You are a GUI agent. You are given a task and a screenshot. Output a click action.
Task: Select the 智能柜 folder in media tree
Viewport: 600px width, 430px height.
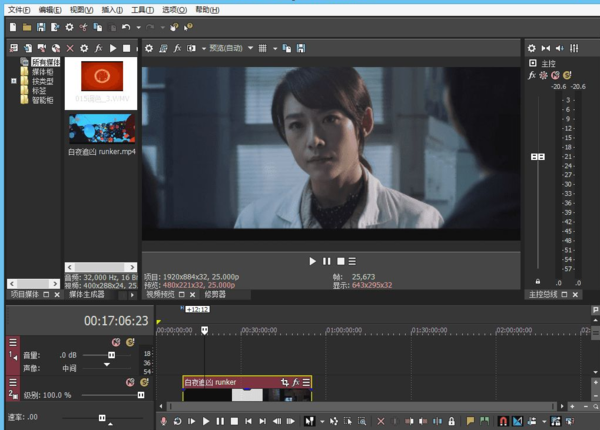click(43, 101)
